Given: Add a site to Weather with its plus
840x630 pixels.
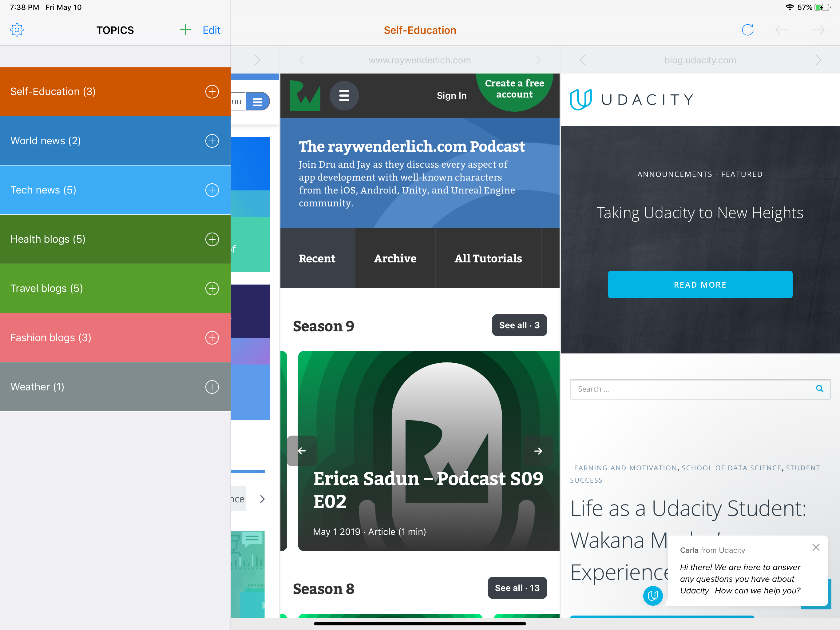Looking at the screenshot, I should pos(212,387).
